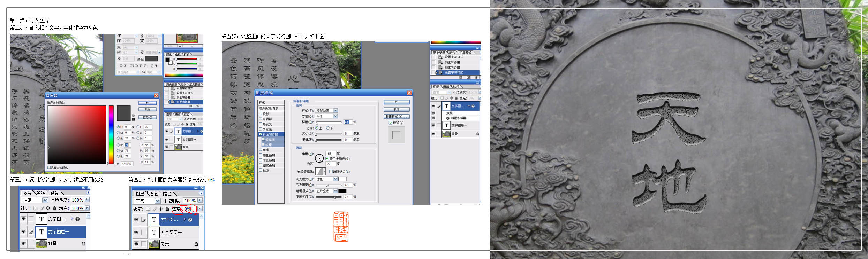The image size is (868, 259).
Task: Click 取消 in the 拾色器 color picker dialog
Action: pyautogui.click(x=147, y=109)
